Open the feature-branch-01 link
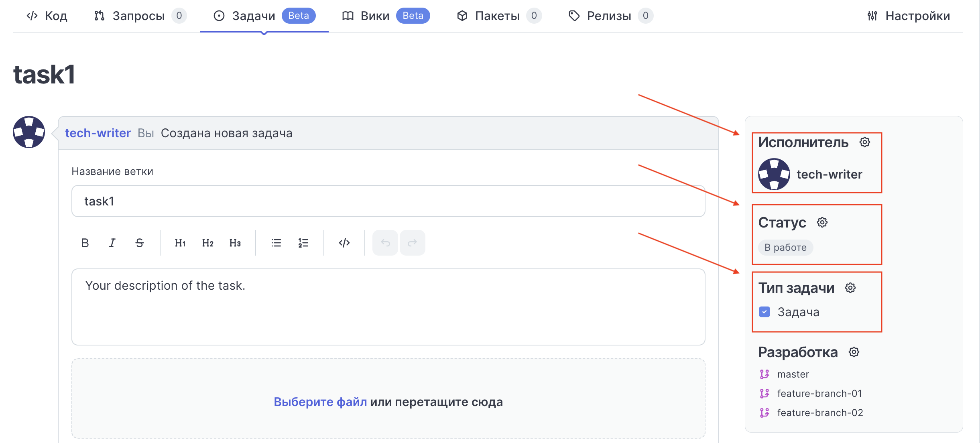This screenshot has width=980, height=443. coord(819,393)
